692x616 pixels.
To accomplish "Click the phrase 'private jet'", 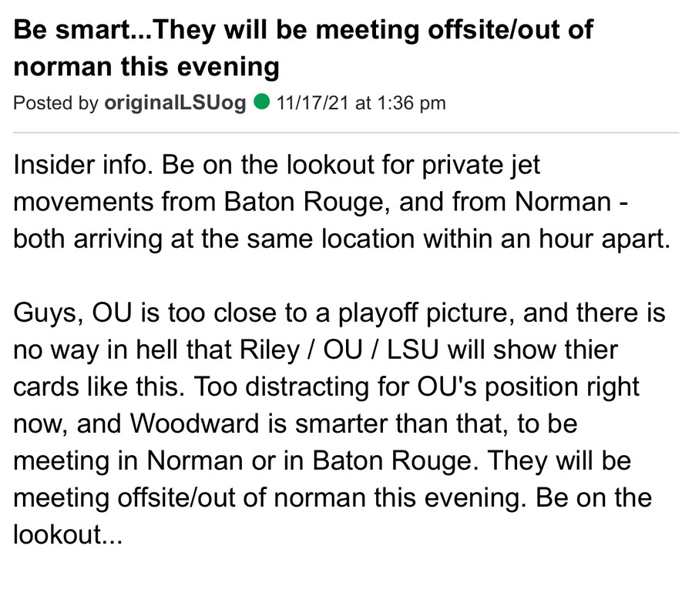I will point(481,166).
